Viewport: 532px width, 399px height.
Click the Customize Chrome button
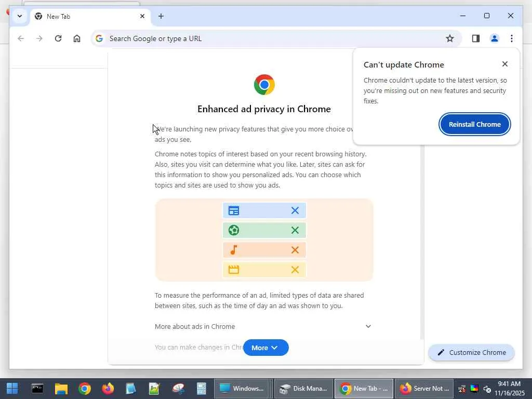point(472,353)
